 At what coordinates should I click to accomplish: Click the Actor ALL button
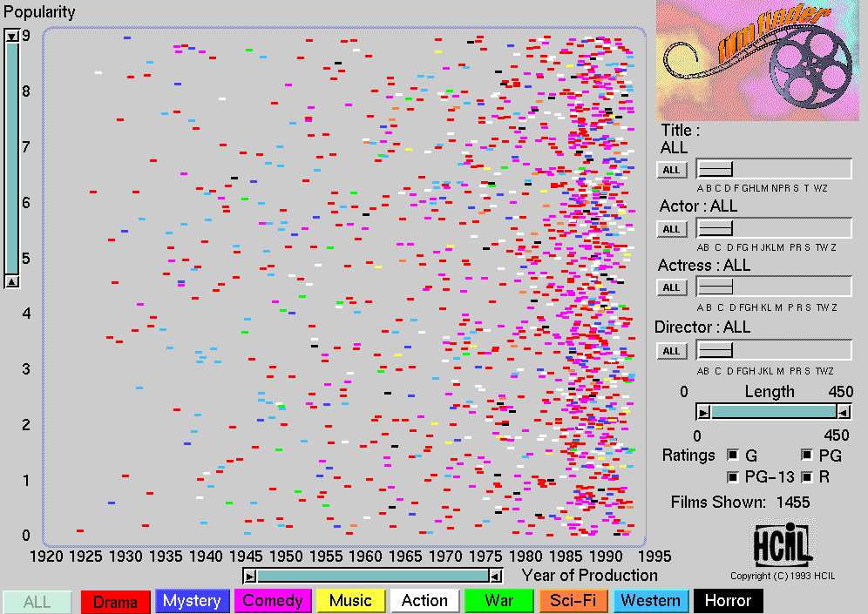click(672, 229)
